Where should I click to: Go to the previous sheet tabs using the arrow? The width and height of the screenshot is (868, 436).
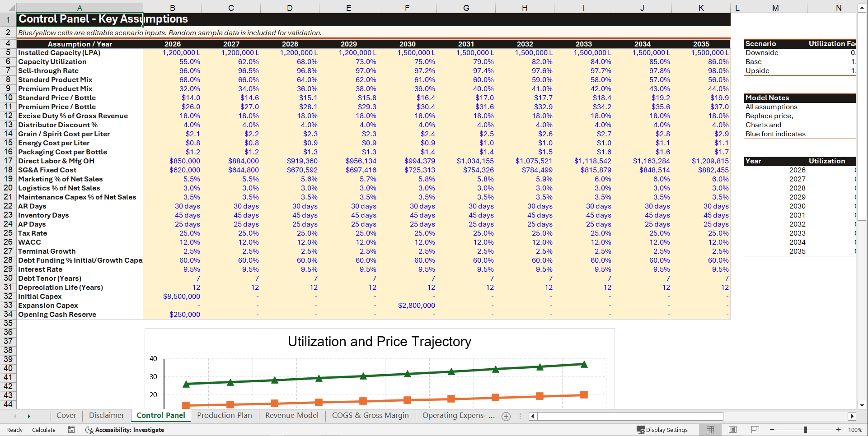tap(15, 416)
